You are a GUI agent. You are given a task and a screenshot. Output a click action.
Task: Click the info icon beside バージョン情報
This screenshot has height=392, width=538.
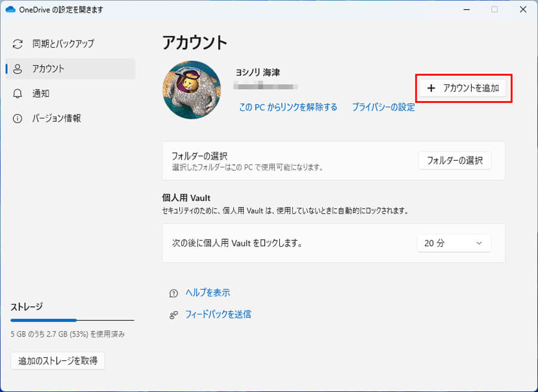click(x=17, y=119)
